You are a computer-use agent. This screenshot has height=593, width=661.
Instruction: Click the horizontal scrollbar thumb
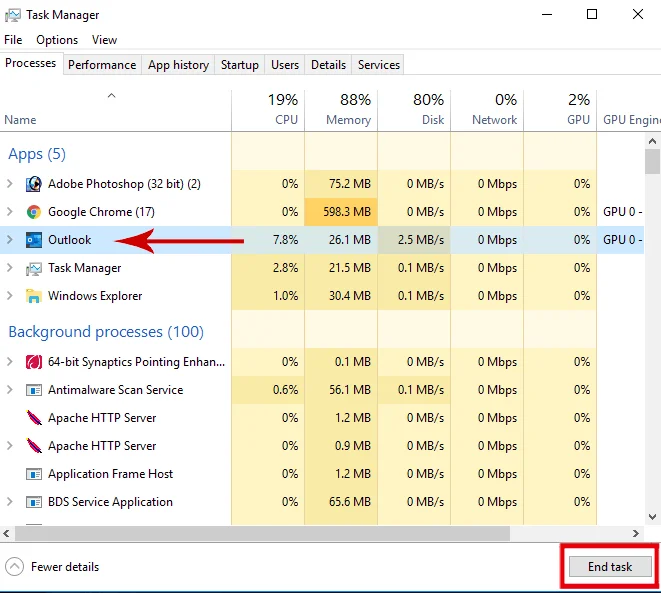262,534
